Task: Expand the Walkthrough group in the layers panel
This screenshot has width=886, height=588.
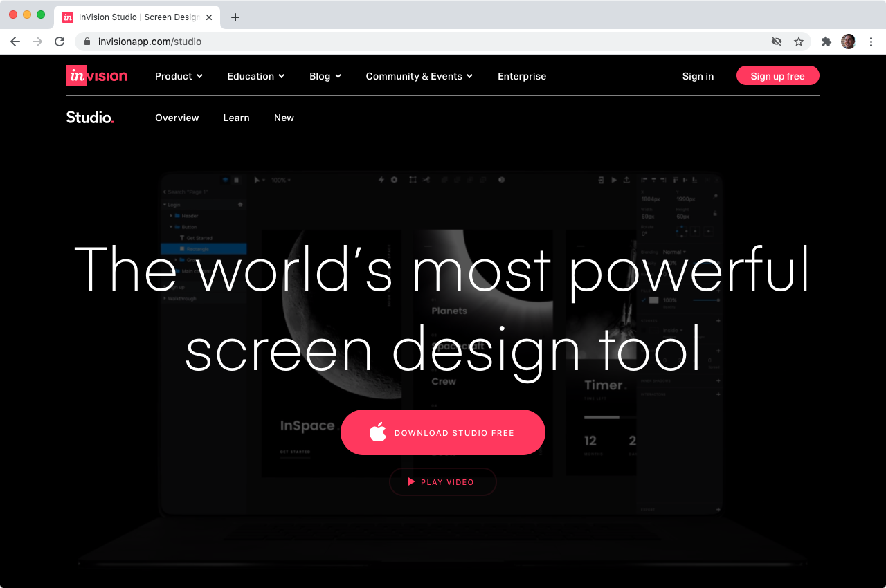Action: (x=165, y=298)
